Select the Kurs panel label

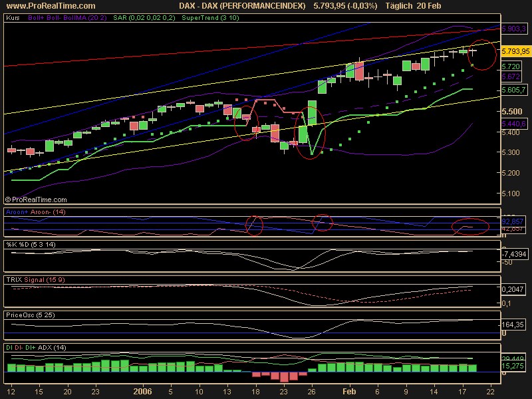click(13, 18)
